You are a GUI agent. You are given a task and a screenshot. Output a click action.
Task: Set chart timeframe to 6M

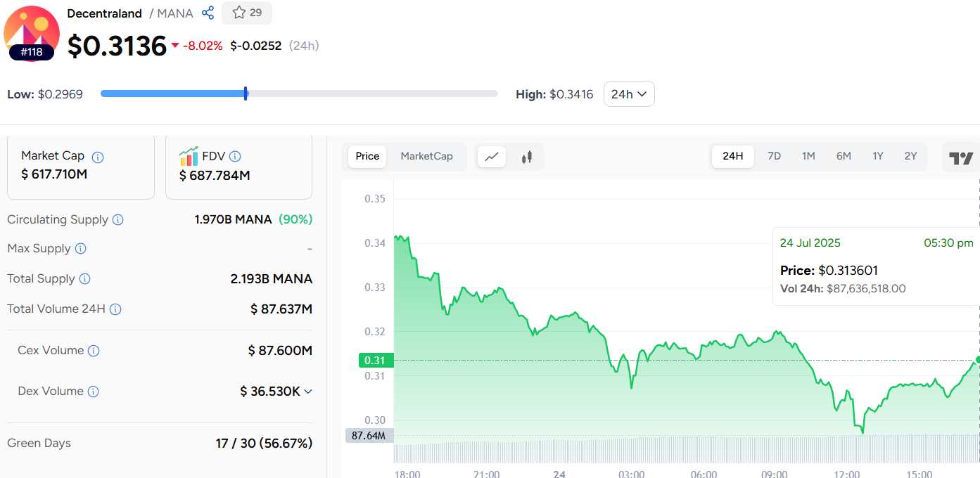(x=844, y=156)
